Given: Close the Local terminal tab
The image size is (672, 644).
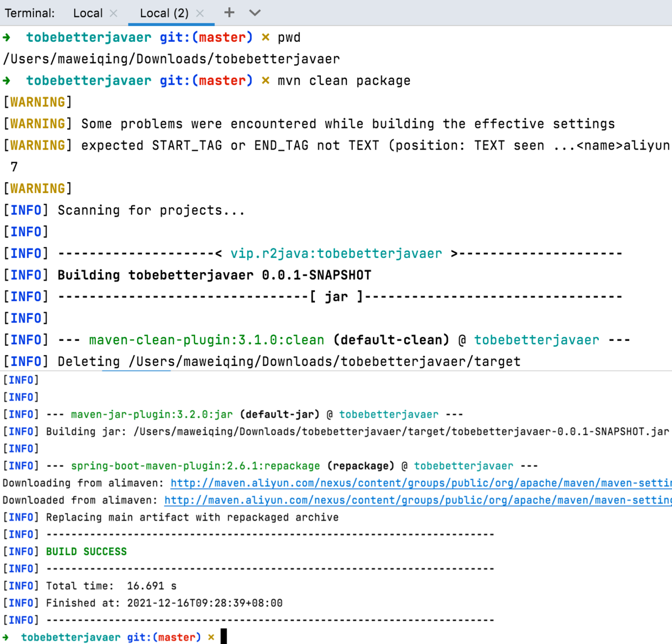Looking at the screenshot, I should point(114,12).
